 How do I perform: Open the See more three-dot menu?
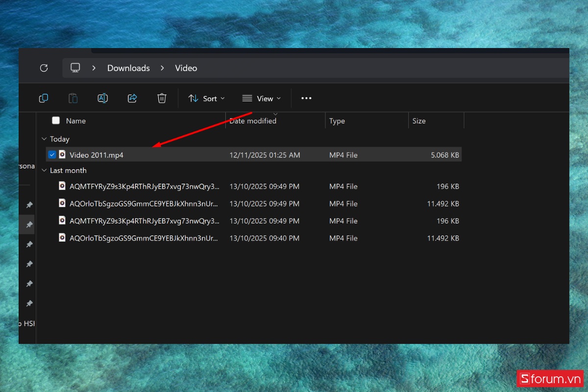tap(306, 98)
